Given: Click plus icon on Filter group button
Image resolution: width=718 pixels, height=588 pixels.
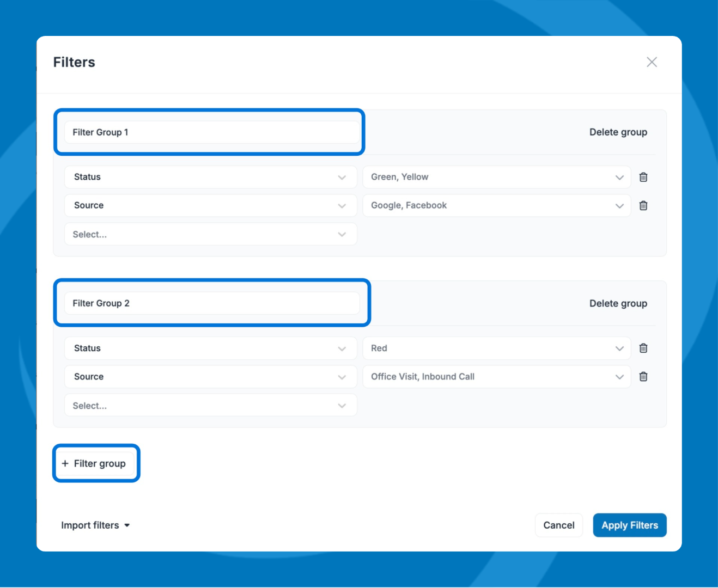Looking at the screenshot, I should click(x=65, y=463).
